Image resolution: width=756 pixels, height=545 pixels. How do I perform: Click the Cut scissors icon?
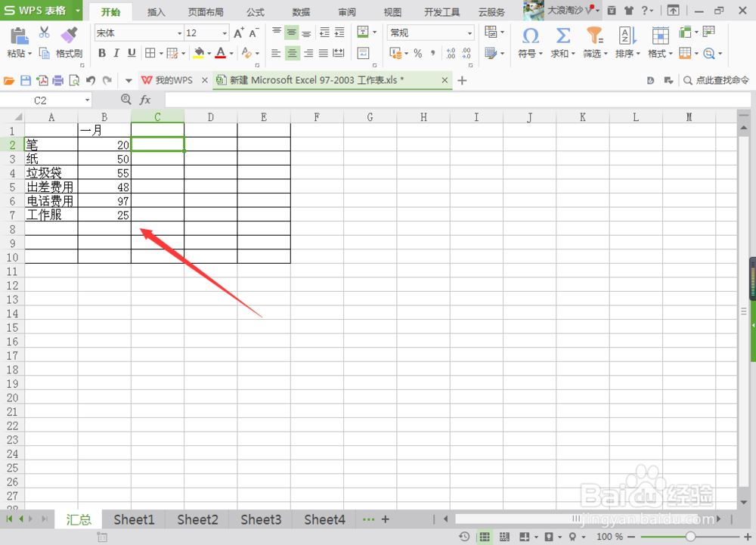pos(45,33)
